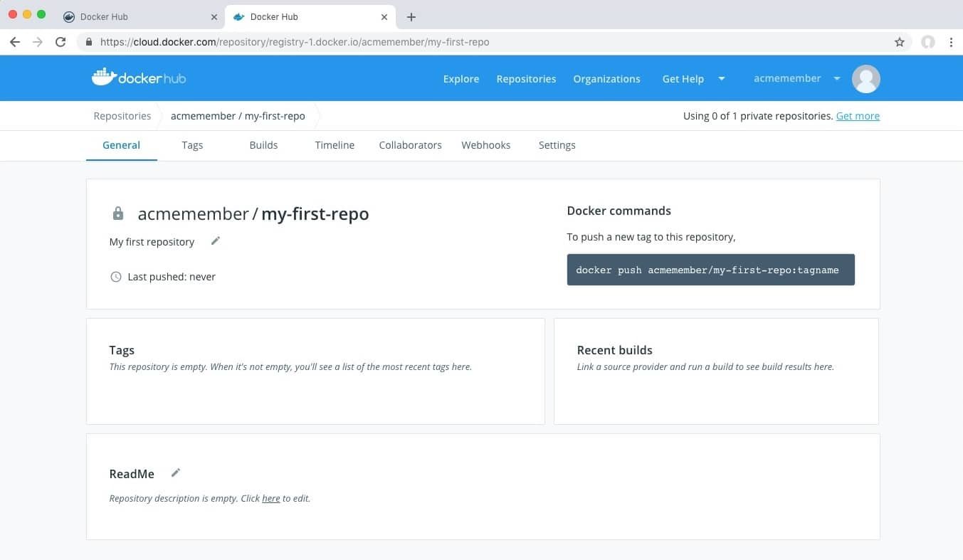The width and height of the screenshot is (963, 560).
Task: Click the acmemember username in header
Action: (x=787, y=78)
